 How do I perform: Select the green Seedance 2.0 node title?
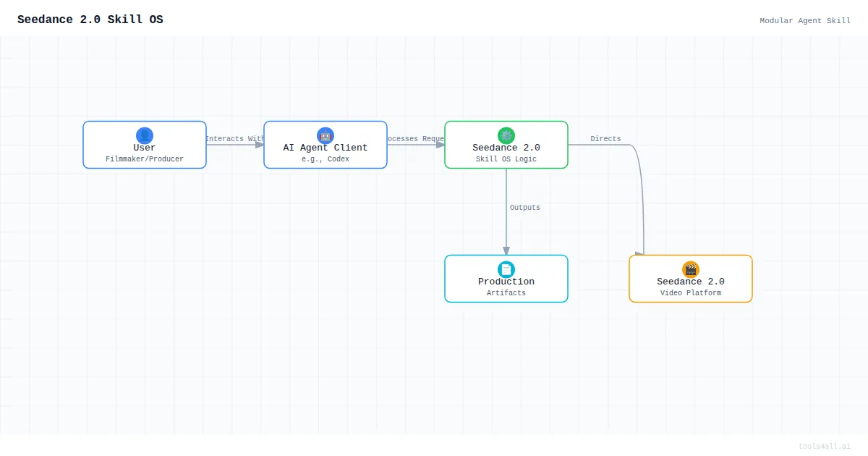(506, 148)
